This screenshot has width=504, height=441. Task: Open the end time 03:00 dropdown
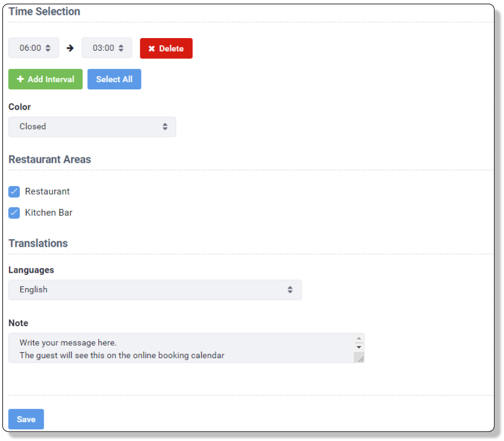103,48
